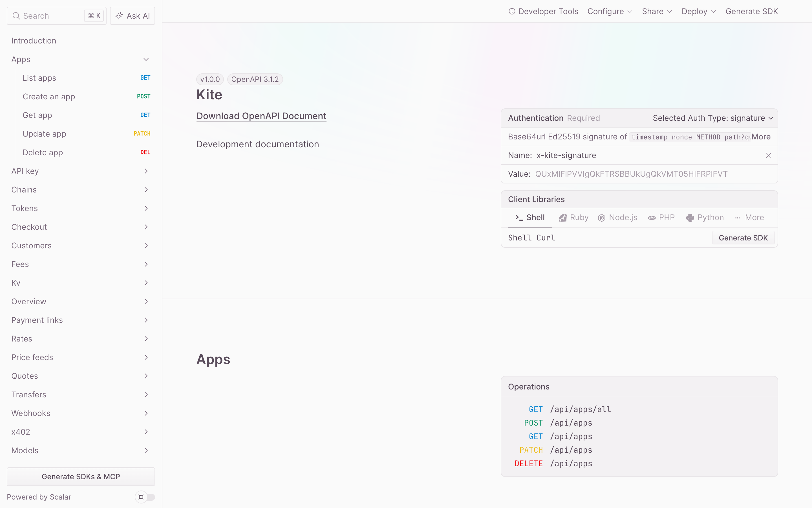The image size is (812, 508).
Task: Open Get app GET endpoint
Action: pyautogui.click(x=86, y=115)
